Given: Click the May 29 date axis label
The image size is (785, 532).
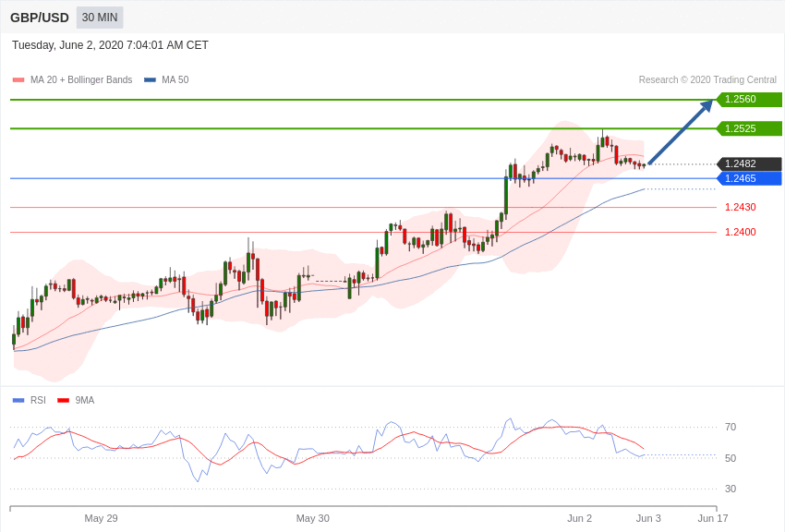Looking at the screenshot, I should click(x=102, y=518).
